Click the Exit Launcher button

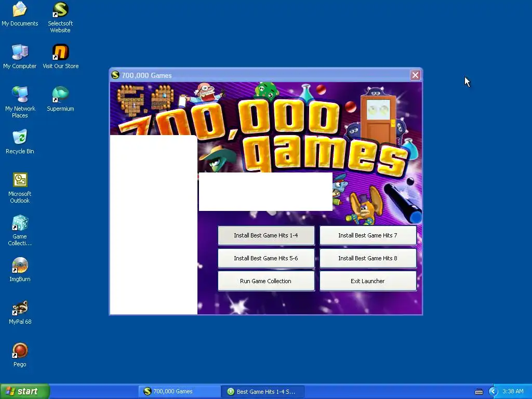pos(368,281)
